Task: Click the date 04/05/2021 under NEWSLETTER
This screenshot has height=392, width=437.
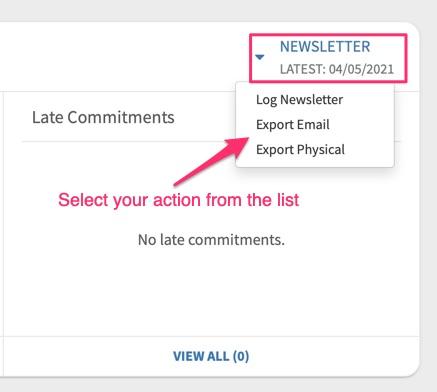Action: pyautogui.click(x=361, y=69)
